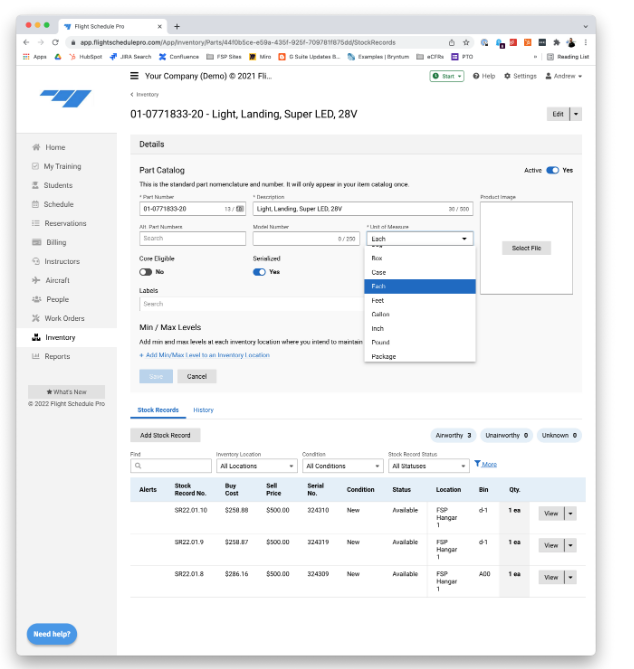Viewport: 634px width, 669px height.
Task: Choose Inch as unit of measure
Action: [x=420, y=329]
